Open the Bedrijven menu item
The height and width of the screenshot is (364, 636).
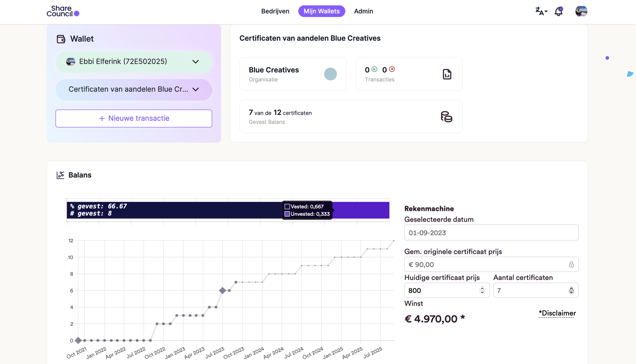pyautogui.click(x=275, y=10)
